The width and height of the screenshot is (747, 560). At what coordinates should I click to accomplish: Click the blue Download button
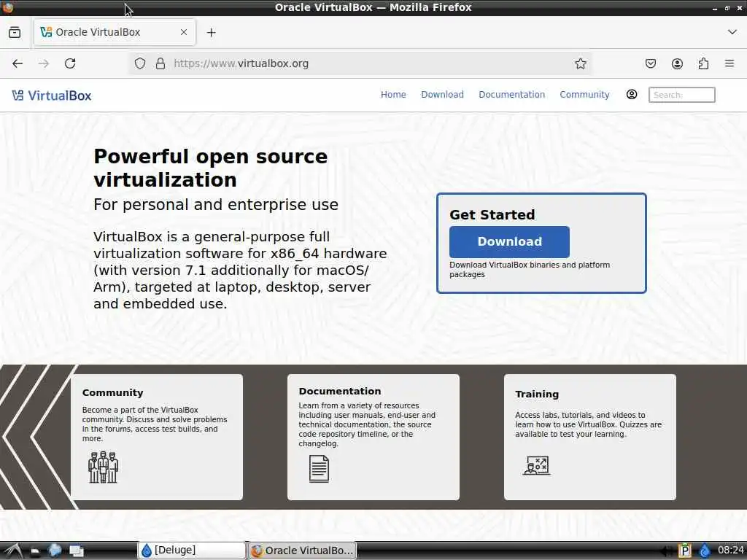coord(509,242)
